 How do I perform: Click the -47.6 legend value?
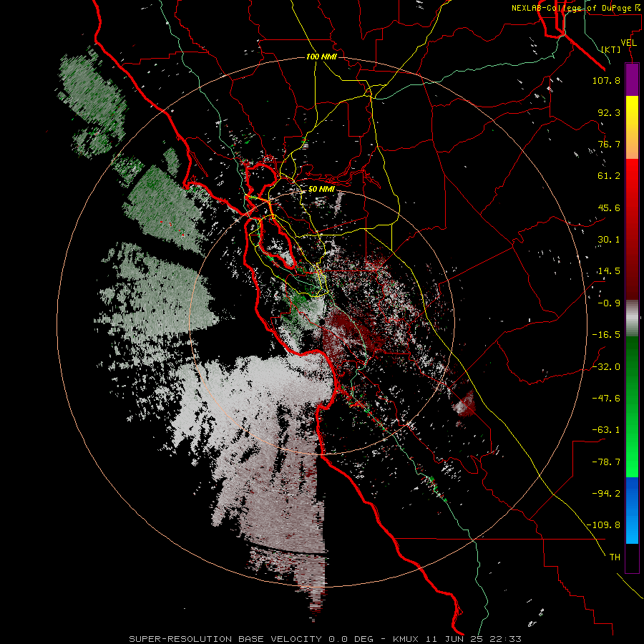pos(606,399)
